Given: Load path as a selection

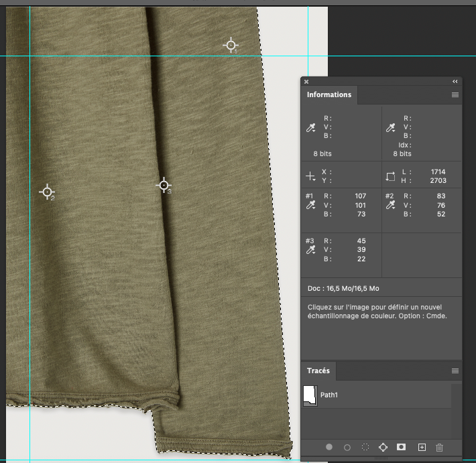Looking at the screenshot, I should point(365,447).
